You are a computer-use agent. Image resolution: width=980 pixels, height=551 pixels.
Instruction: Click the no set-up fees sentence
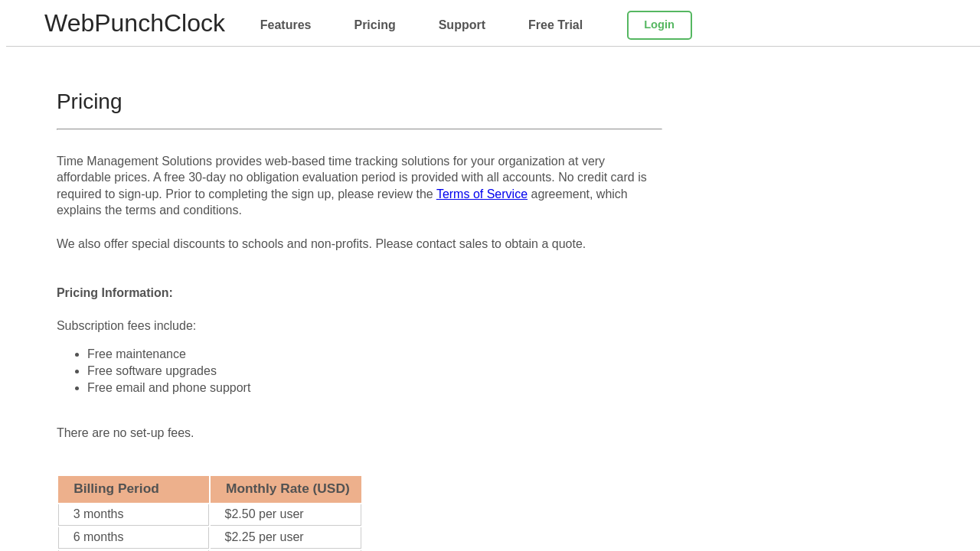tap(126, 433)
